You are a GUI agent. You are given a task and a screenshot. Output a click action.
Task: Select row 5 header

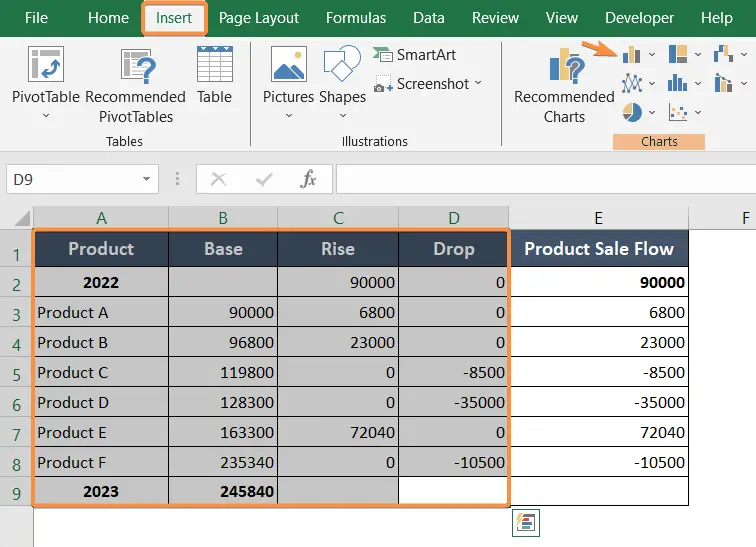point(16,374)
